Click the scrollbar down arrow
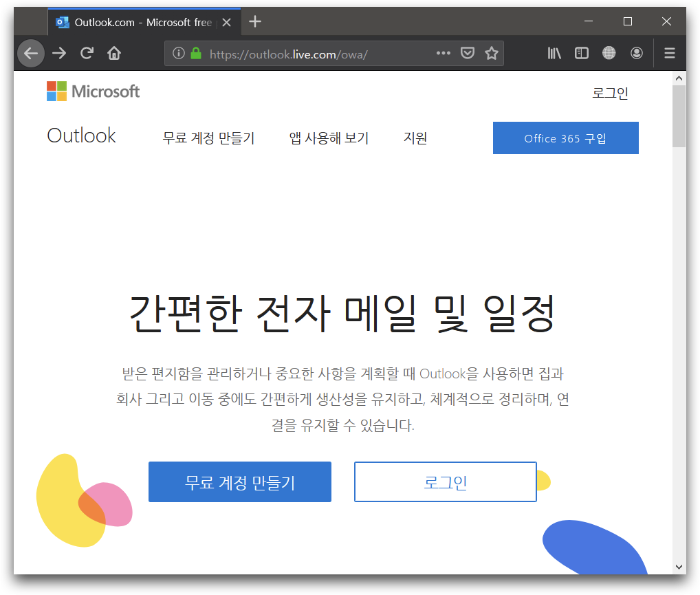Image resolution: width=700 pixels, height=595 pixels. tap(679, 567)
